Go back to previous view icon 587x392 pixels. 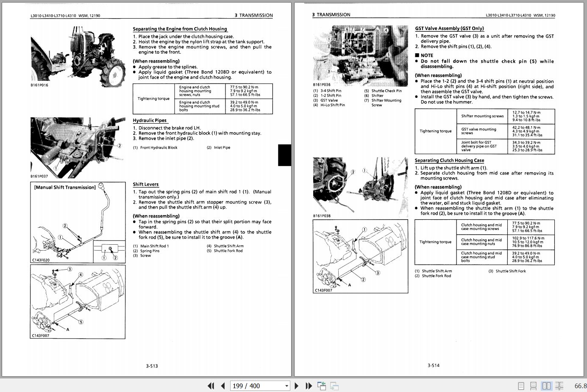(x=322, y=386)
